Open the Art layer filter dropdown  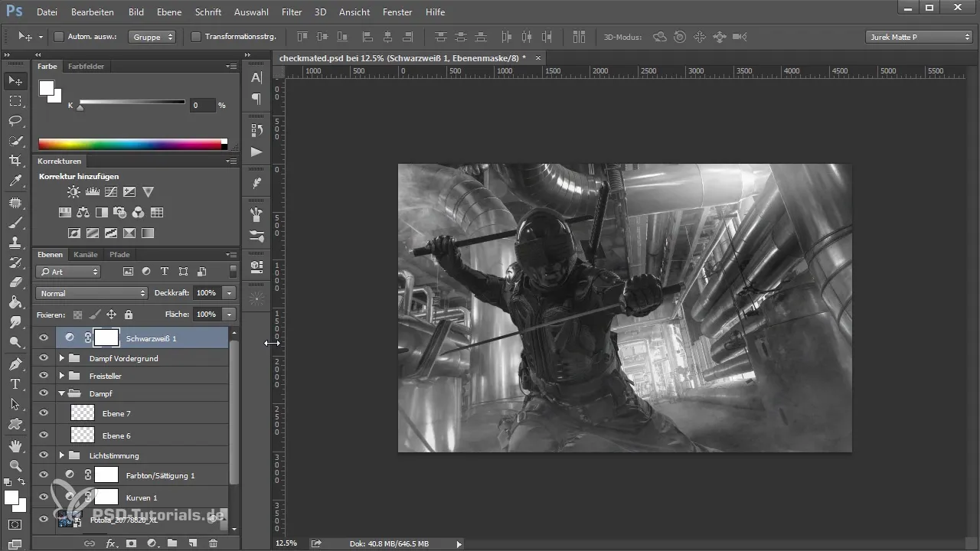(68, 272)
